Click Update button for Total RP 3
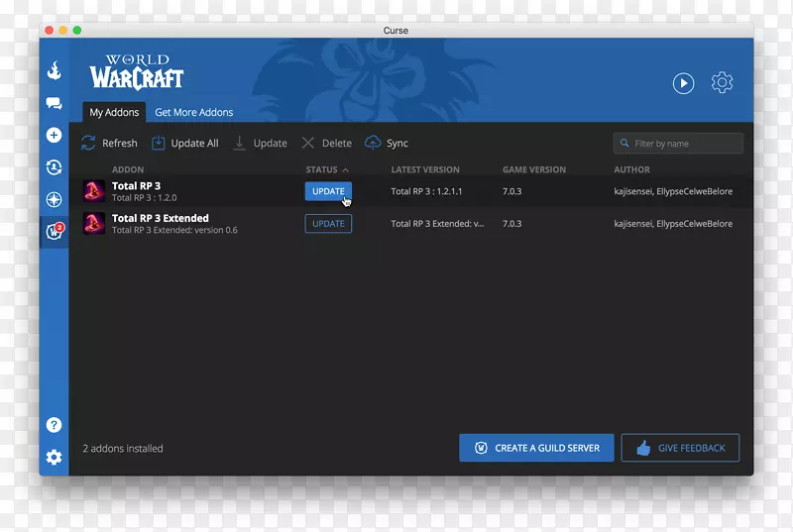Image resolution: width=793 pixels, height=532 pixels. [328, 192]
